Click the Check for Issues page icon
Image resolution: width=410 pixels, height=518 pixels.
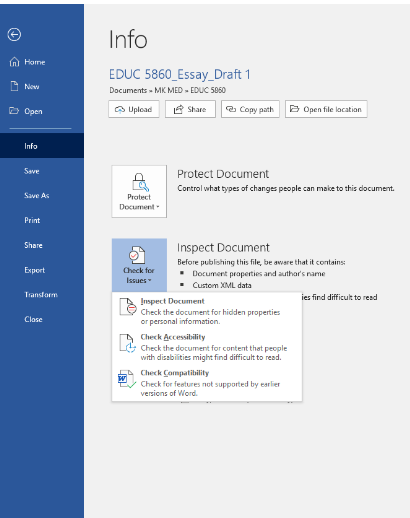point(137,255)
